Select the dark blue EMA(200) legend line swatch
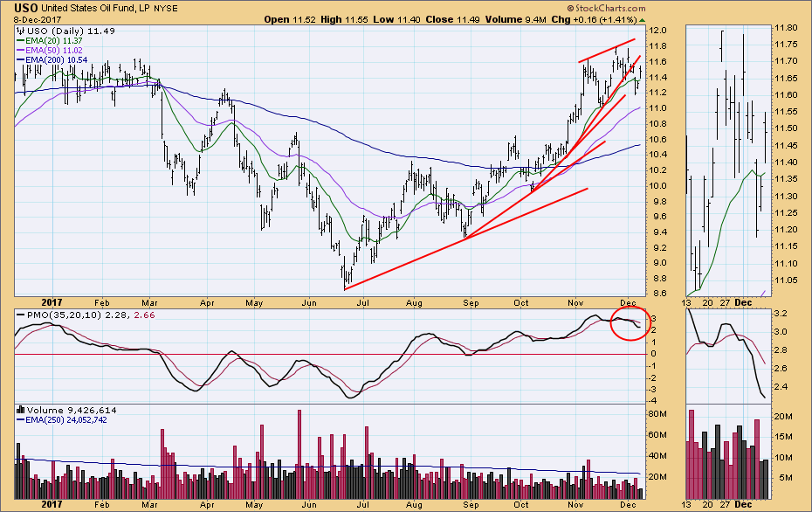 coord(21,60)
